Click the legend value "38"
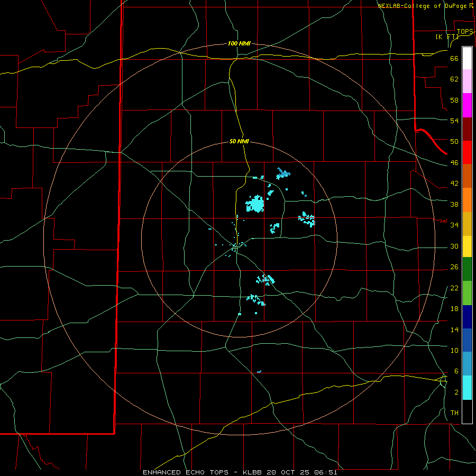The image size is (476, 476). coord(454,204)
